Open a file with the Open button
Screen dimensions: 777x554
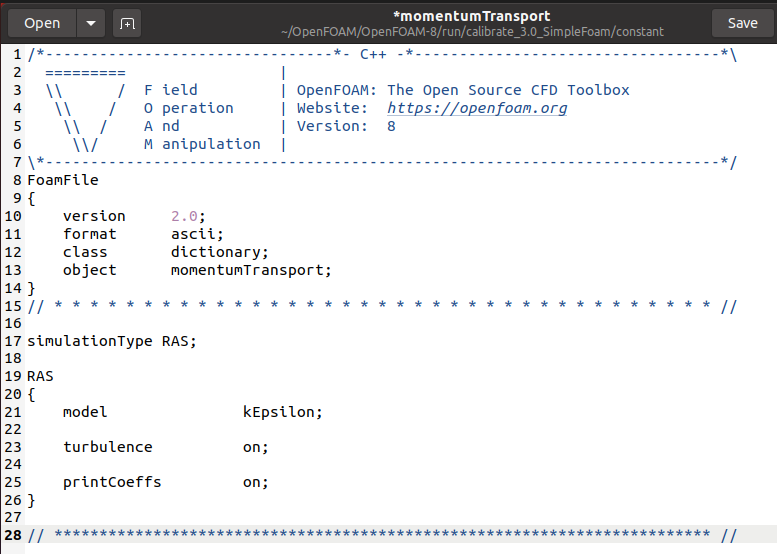(x=42, y=23)
